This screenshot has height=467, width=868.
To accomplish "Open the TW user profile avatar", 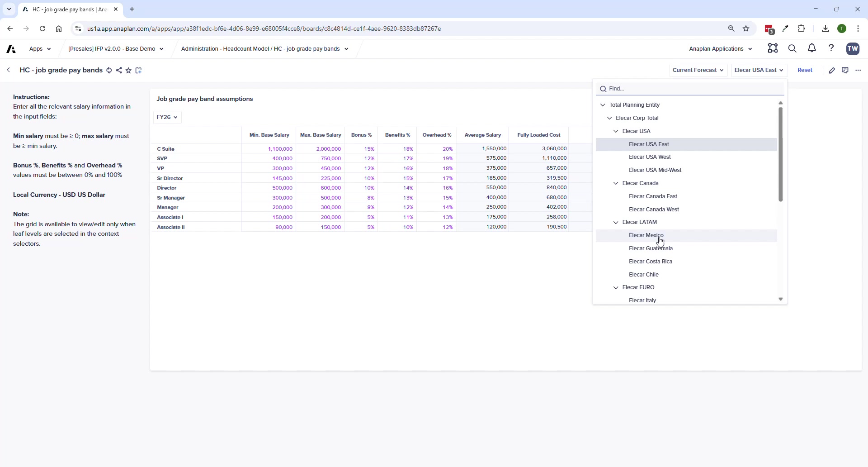I will click(853, 49).
